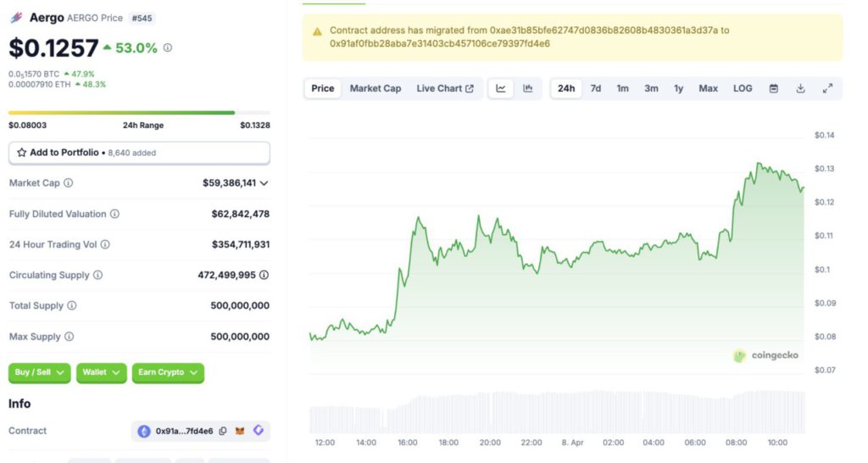Click the $62,842,478 valuation value

click(240, 214)
